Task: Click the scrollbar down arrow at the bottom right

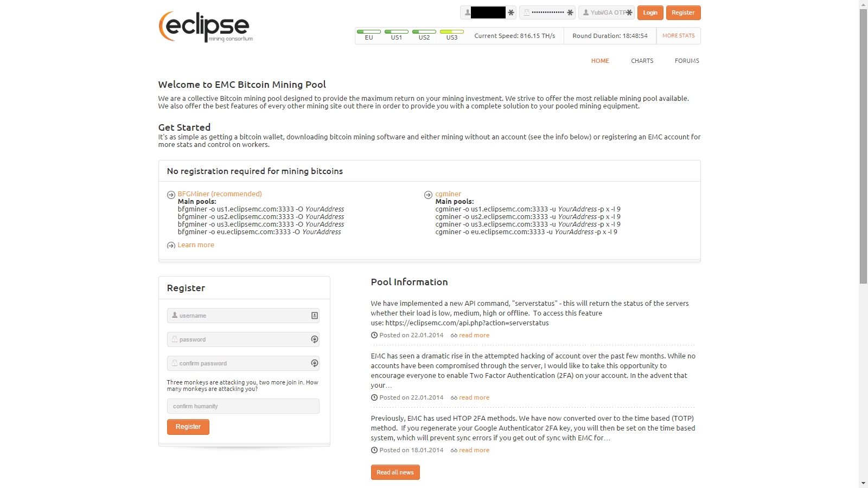Action: (863, 483)
